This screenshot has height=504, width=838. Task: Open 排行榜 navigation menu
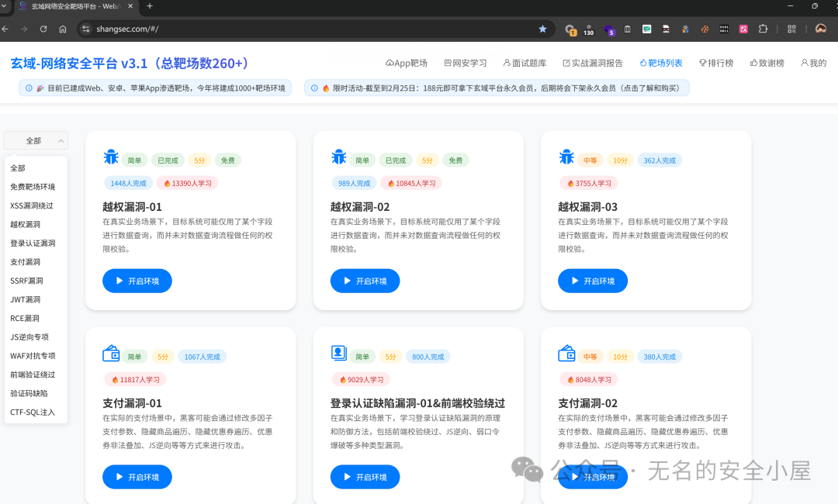pyautogui.click(x=716, y=63)
